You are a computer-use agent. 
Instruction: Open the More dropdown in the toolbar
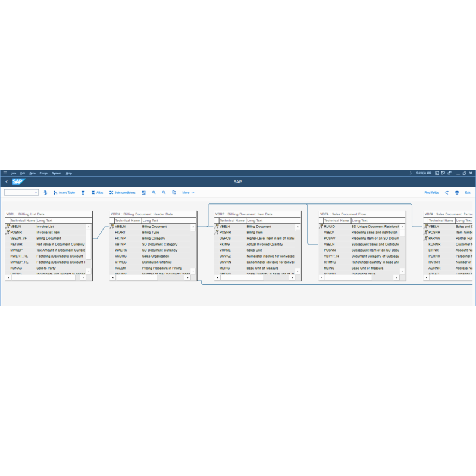[187, 192]
